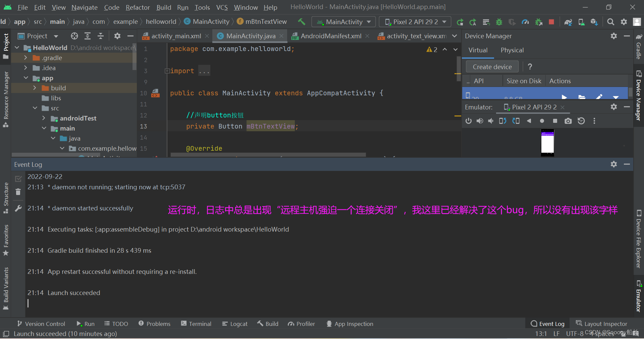Rotate the emulator right
The height and width of the screenshot is (339, 644).
coord(516,121)
